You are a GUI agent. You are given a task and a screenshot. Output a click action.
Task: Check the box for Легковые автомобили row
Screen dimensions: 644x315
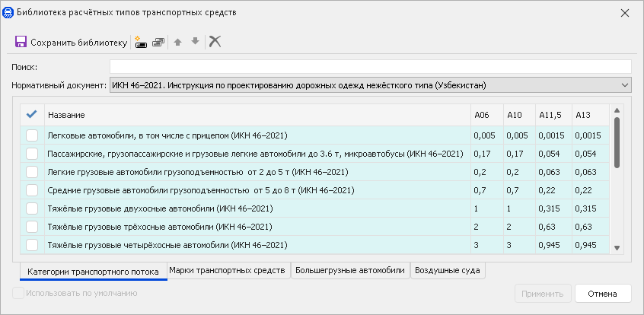point(32,135)
